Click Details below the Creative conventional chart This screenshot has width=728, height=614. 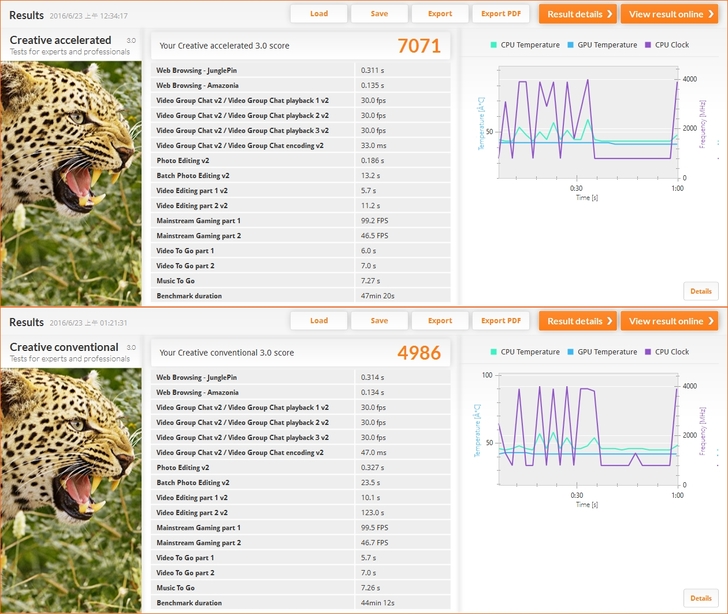tap(701, 598)
